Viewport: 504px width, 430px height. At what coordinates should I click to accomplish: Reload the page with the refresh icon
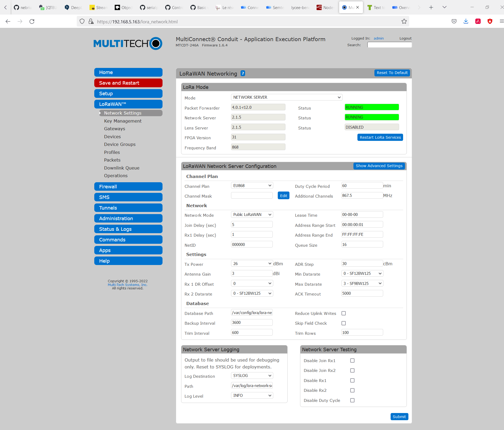point(32,21)
